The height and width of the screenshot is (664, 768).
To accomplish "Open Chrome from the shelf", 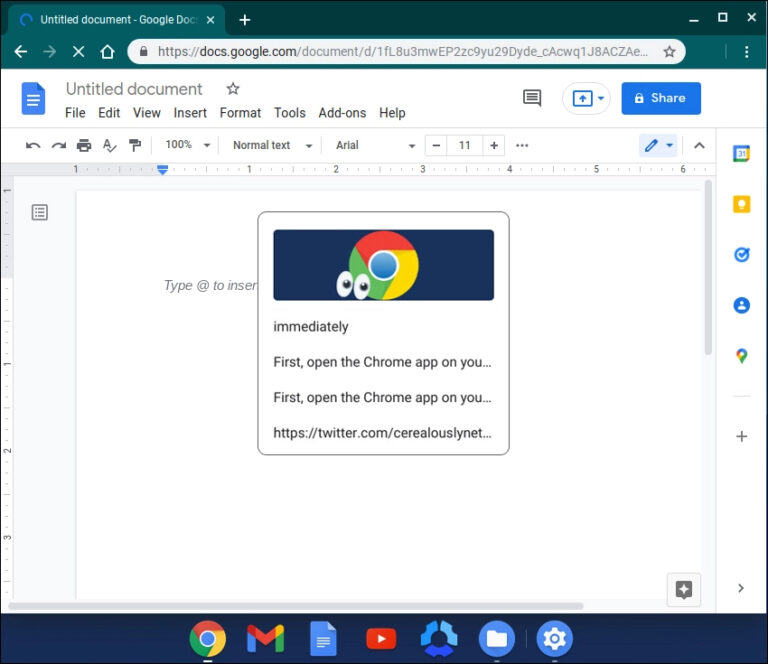I will click(208, 639).
